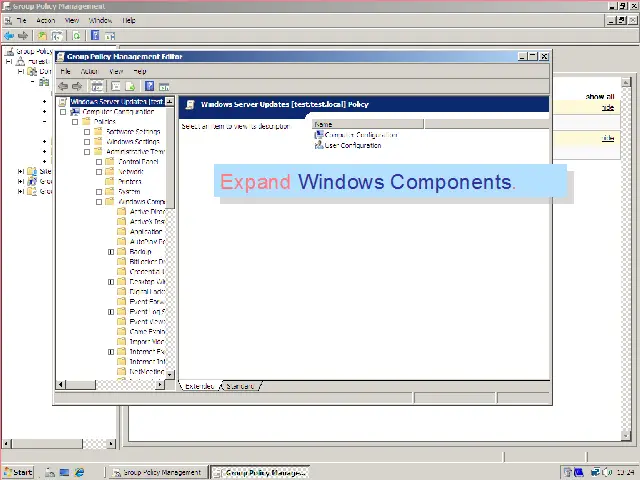Expand System node in Editor tree
Image resolution: width=640 pixels, height=480 pixels.
[99, 192]
